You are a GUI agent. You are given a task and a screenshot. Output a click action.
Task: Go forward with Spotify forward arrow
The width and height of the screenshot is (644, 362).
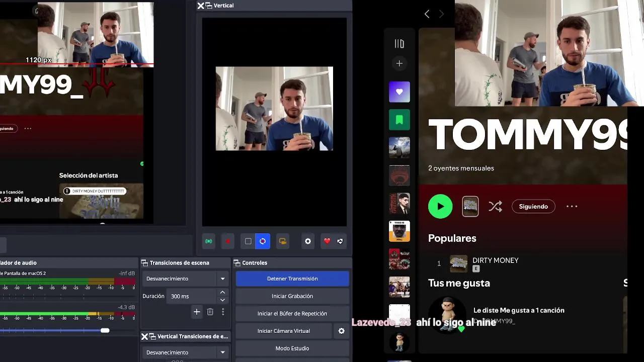441,14
